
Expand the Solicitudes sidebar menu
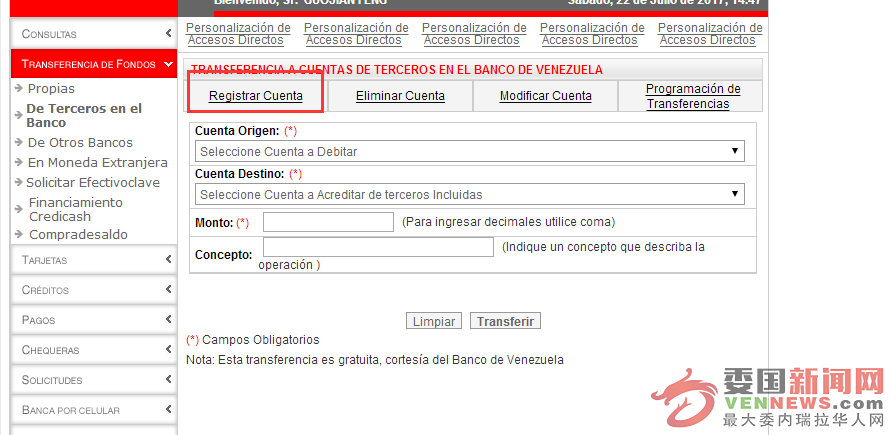click(94, 380)
